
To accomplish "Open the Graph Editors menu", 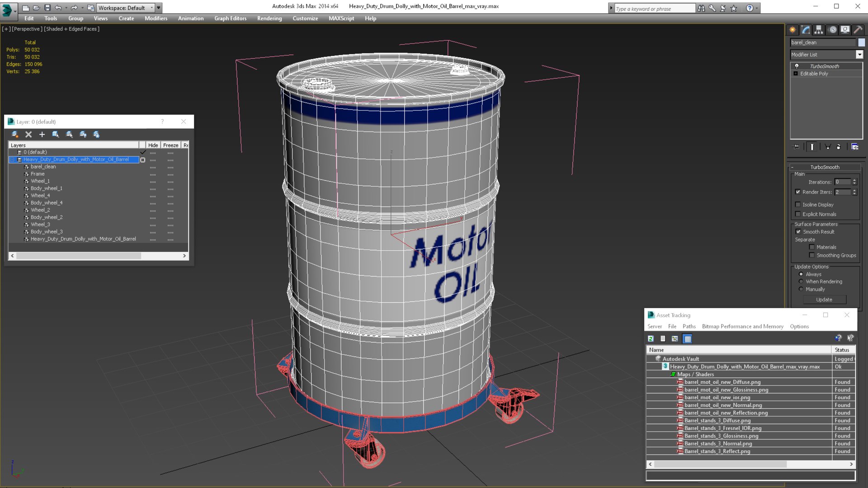I will coord(231,19).
